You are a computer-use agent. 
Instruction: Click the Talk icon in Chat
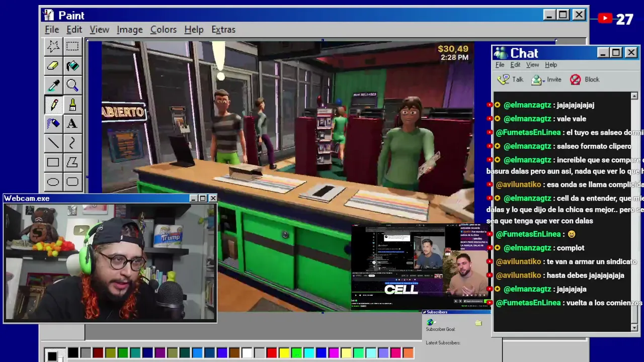(503, 79)
